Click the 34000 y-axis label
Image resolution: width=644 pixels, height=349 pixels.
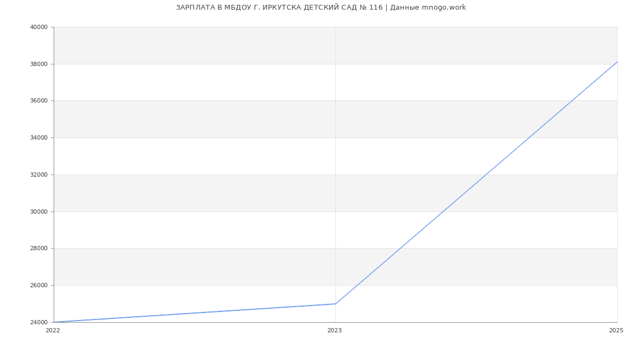click(x=40, y=138)
